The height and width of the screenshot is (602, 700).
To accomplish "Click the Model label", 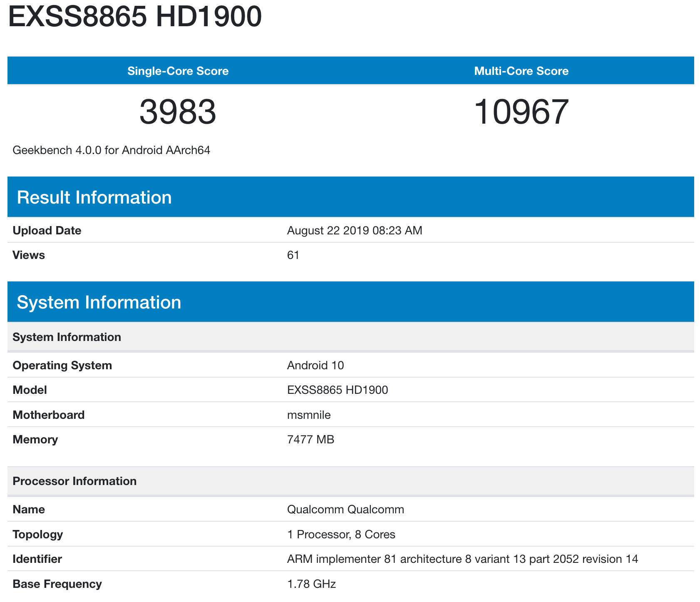I will (x=30, y=390).
